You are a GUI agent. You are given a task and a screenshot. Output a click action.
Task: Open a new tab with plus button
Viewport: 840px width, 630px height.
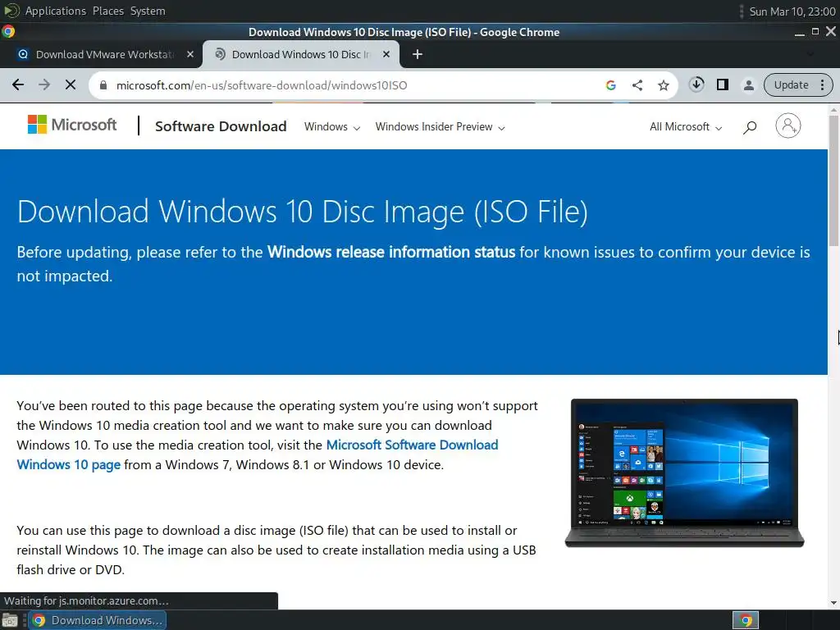(418, 54)
